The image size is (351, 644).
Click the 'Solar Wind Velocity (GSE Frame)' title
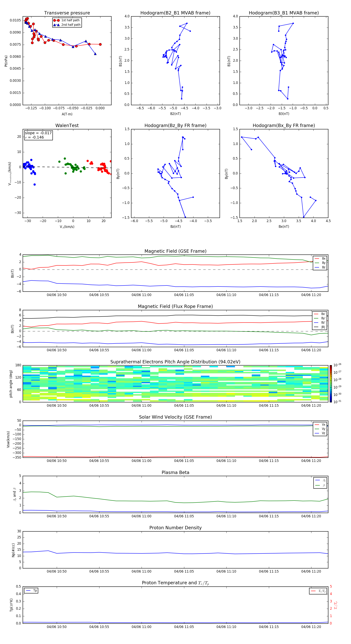pos(175,417)
